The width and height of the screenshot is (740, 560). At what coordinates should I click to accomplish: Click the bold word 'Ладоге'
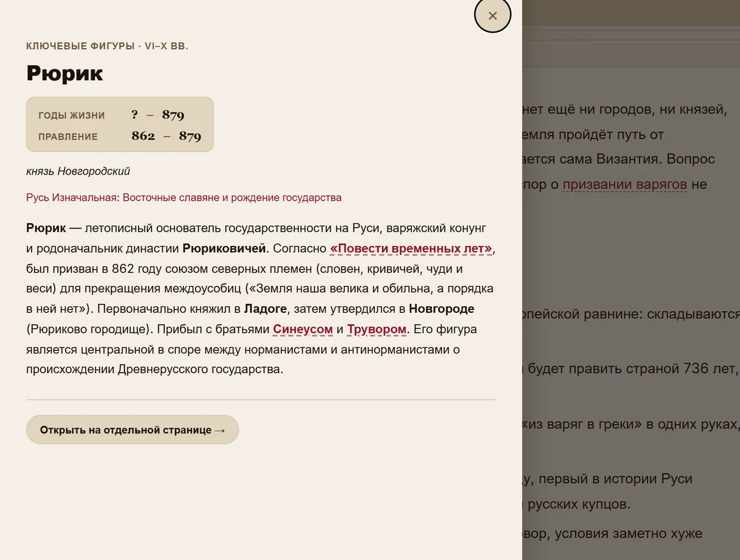(x=266, y=309)
